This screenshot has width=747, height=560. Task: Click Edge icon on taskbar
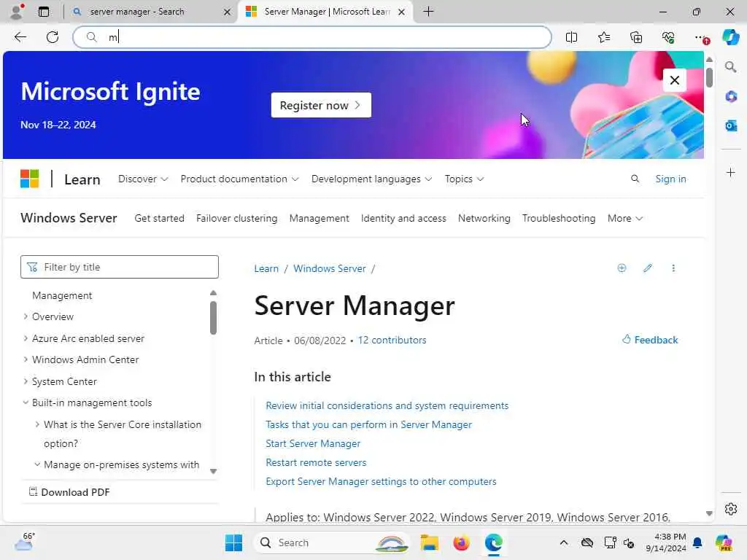click(x=494, y=542)
